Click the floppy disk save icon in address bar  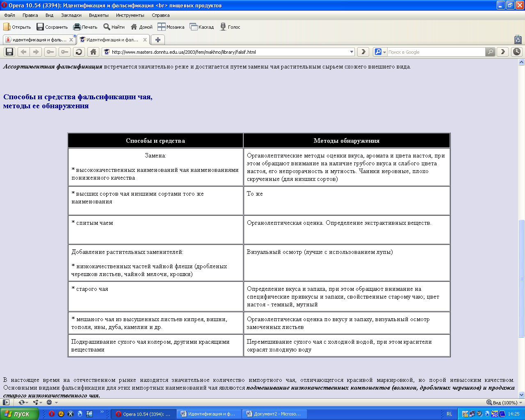coord(9,52)
